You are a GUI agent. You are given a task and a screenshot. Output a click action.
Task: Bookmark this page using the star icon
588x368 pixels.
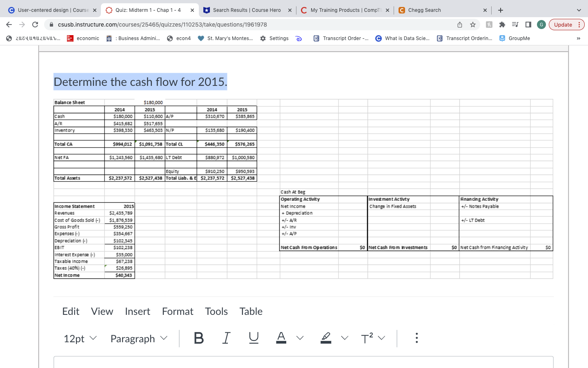pos(472,25)
